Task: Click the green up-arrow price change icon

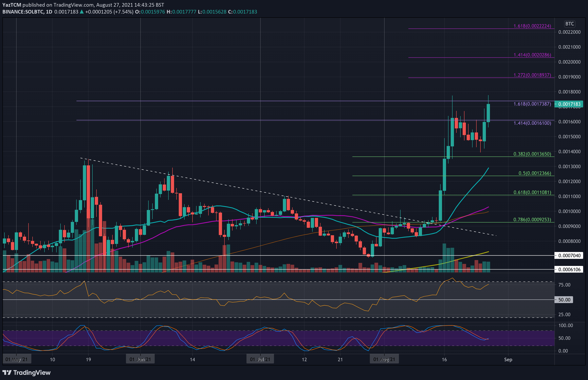Action: 82,12
